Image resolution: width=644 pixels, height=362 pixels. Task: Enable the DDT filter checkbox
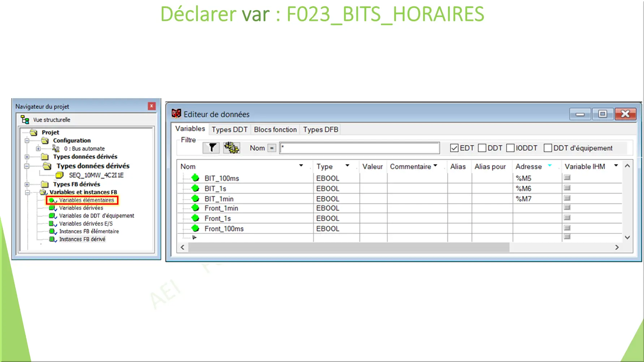pyautogui.click(x=482, y=148)
